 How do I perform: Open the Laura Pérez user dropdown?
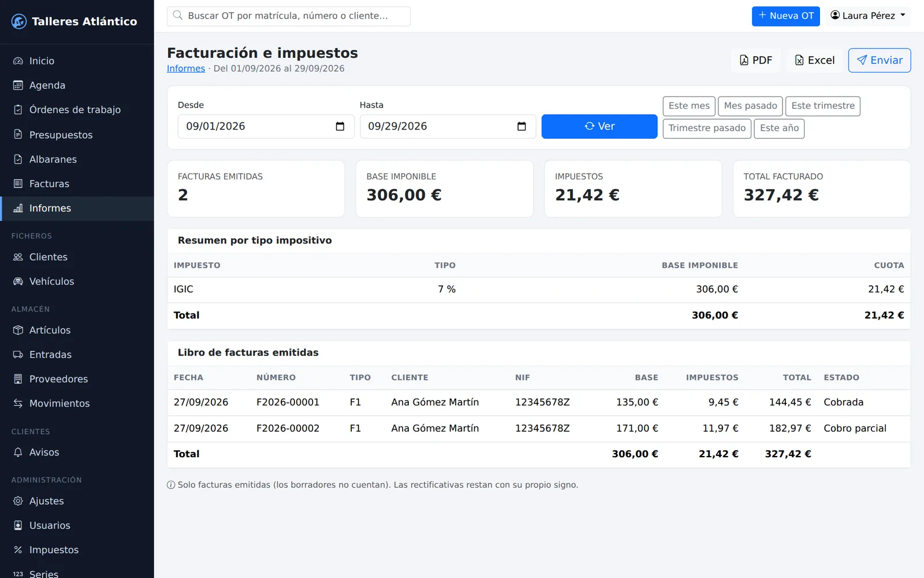click(868, 16)
